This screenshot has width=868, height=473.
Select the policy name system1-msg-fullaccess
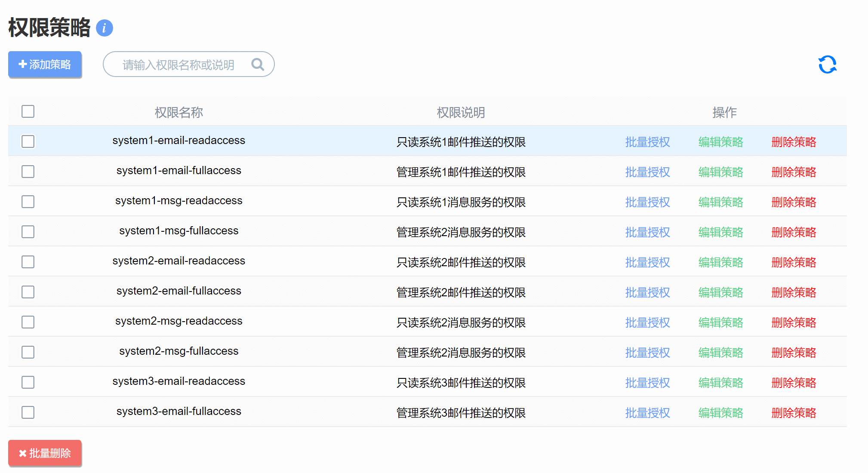click(179, 231)
